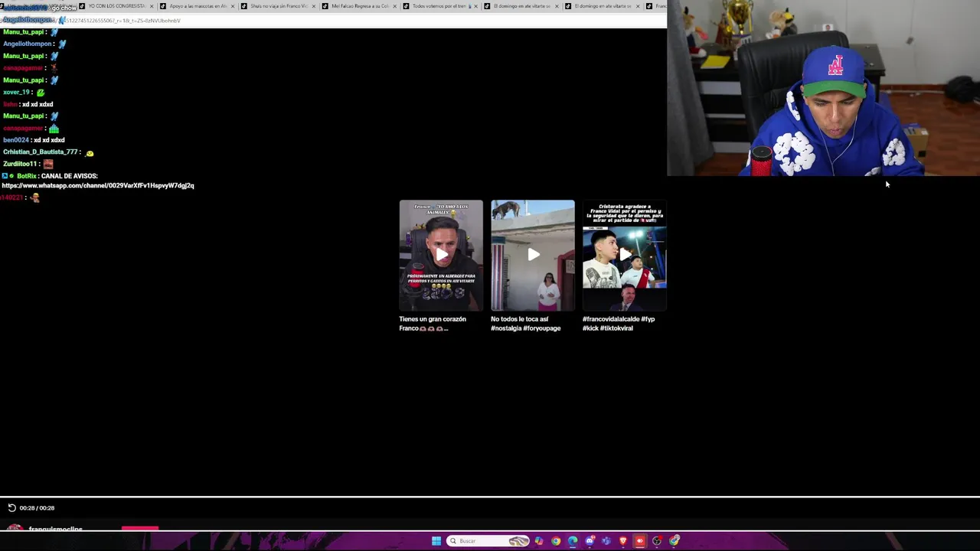The width and height of the screenshot is (980, 551).
Task: Open the franquismoclips username link
Action: click(55, 529)
